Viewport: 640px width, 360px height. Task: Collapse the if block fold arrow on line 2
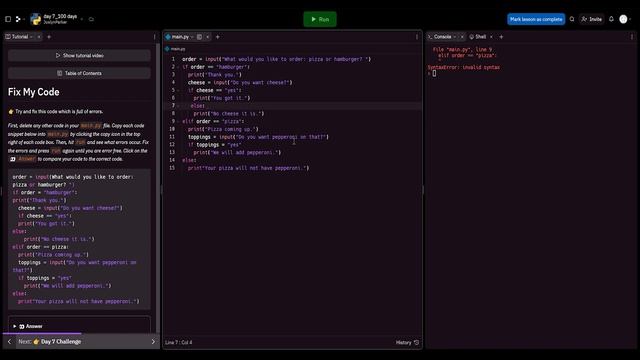coord(179,67)
